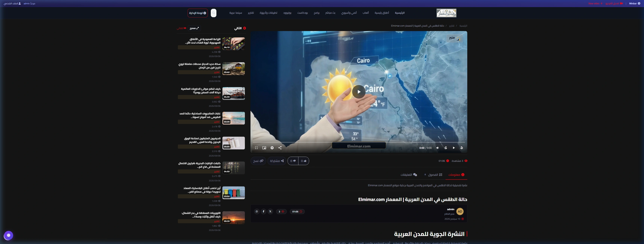Click title كيف تنظم موانئ الحاويات العالمية
Viewport: 644px width, 244px height.
[x=201, y=91]
